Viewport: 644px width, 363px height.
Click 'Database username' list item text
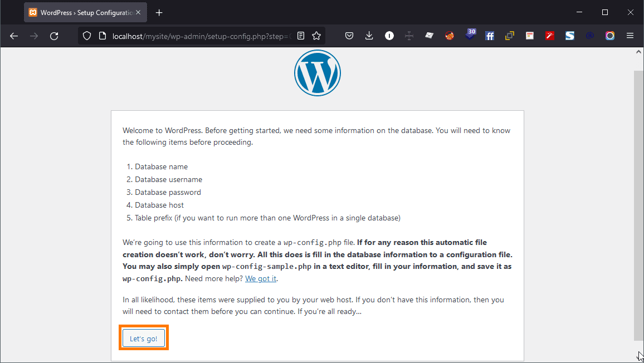168,179
